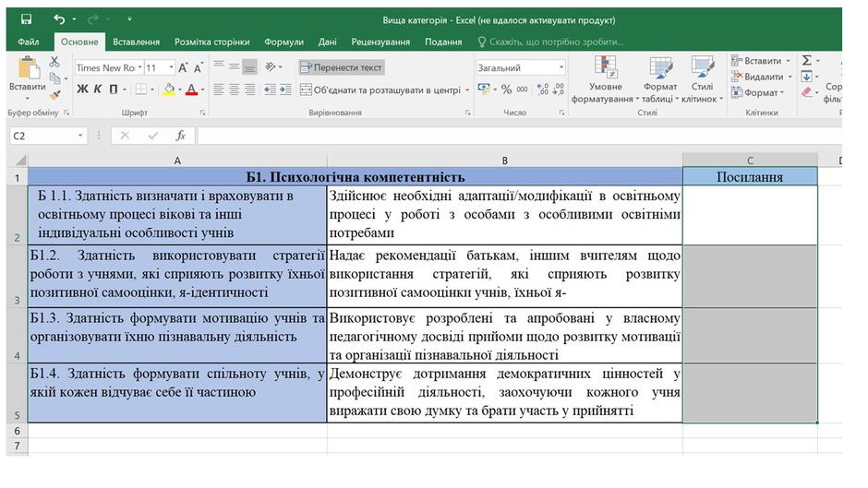Click the Save icon in title bar
This screenshot has height=488, width=868.
point(26,19)
